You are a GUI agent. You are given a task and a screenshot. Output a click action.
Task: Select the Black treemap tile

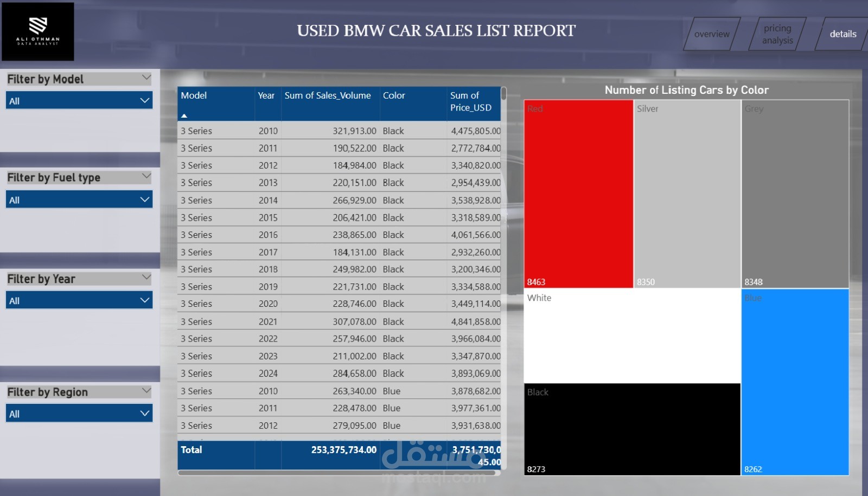click(632, 429)
